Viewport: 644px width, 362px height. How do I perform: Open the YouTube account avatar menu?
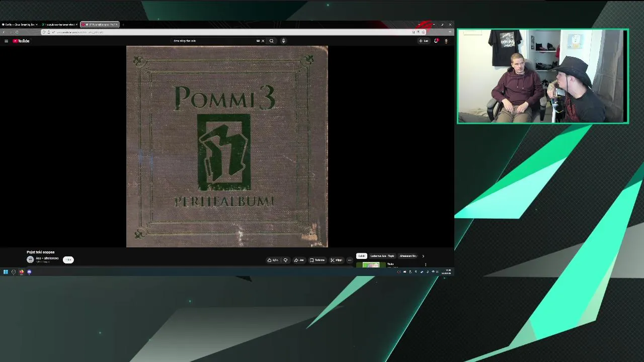[x=446, y=41]
